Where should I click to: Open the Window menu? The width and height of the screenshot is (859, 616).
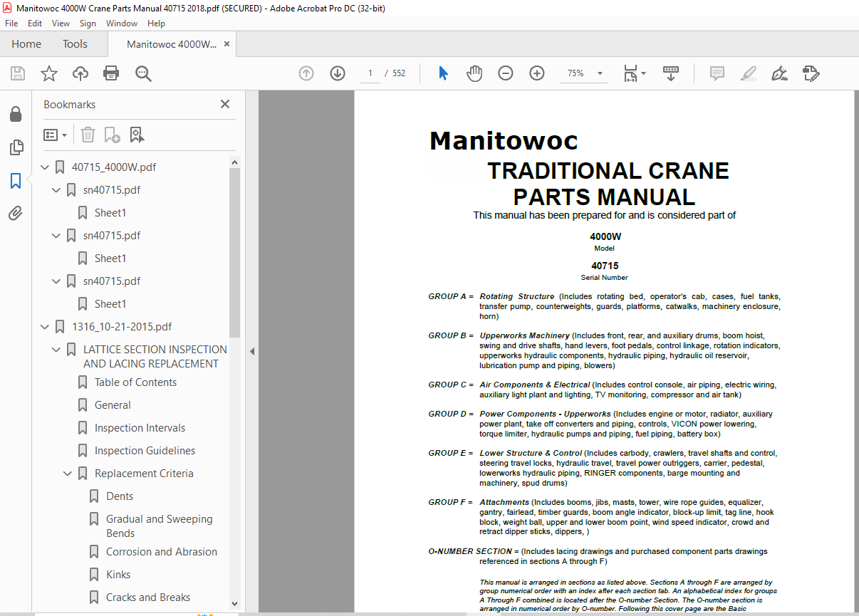coord(122,24)
